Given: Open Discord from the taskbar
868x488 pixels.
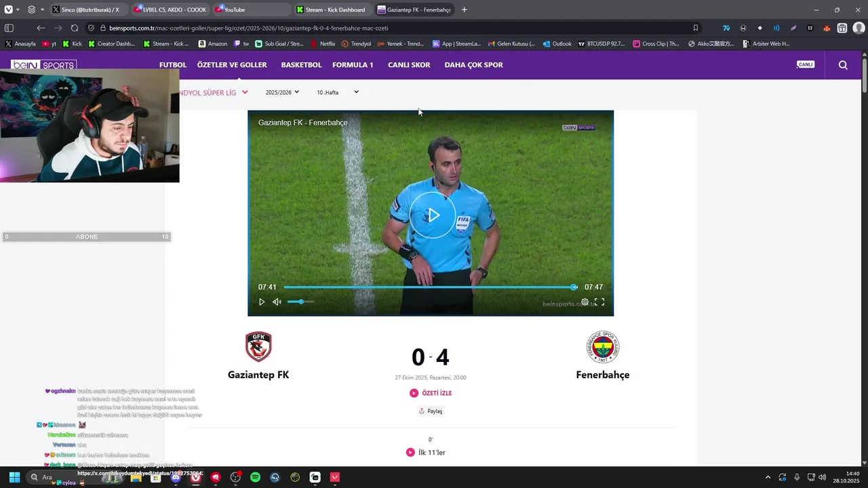Looking at the screenshot, I should tap(176, 477).
